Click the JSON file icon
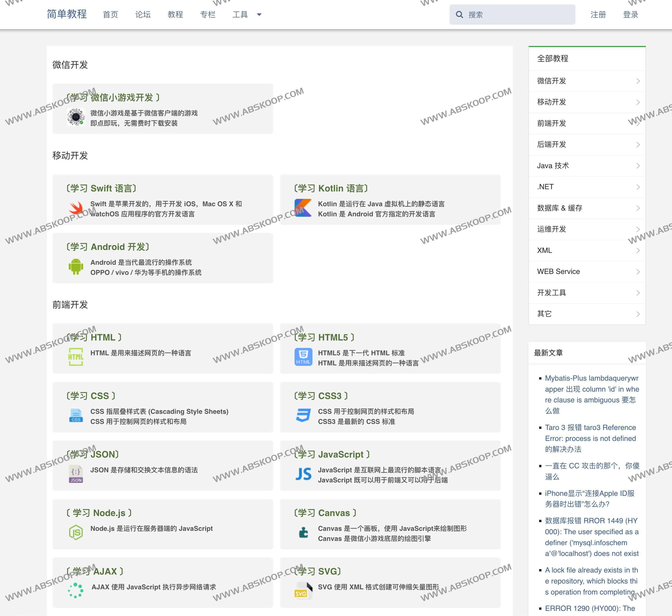This screenshot has width=672, height=616. click(76, 474)
